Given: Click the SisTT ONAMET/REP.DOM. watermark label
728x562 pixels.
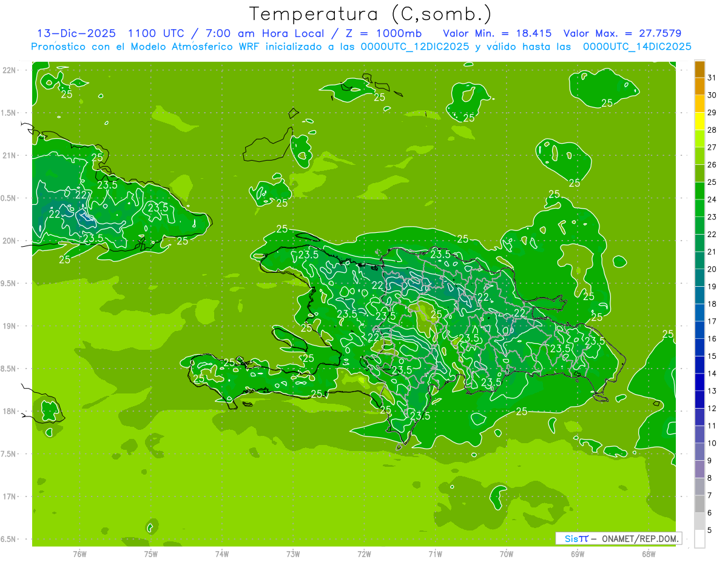Looking at the screenshot, I should [618, 538].
